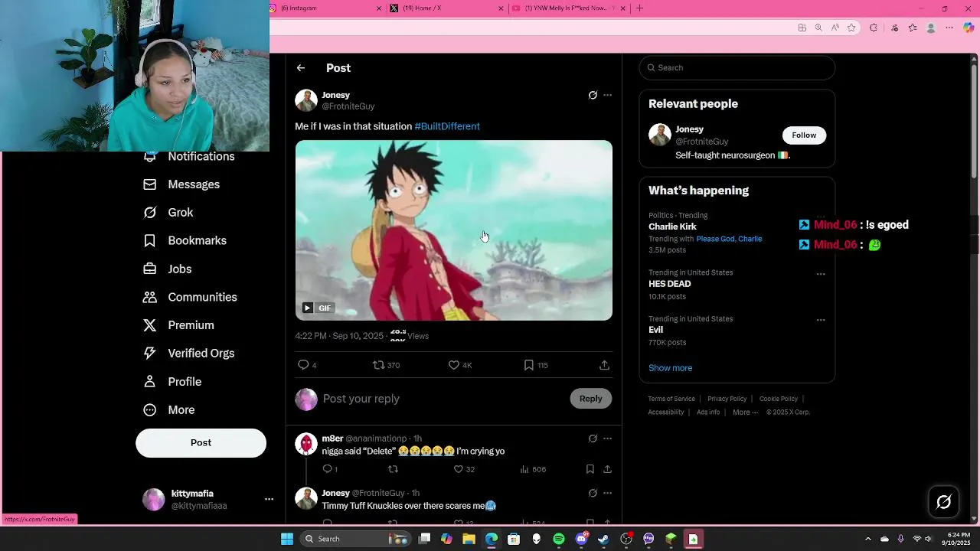Screen dimensions: 980x551
Task: Open browser settings and more menu
Action: (x=949, y=28)
